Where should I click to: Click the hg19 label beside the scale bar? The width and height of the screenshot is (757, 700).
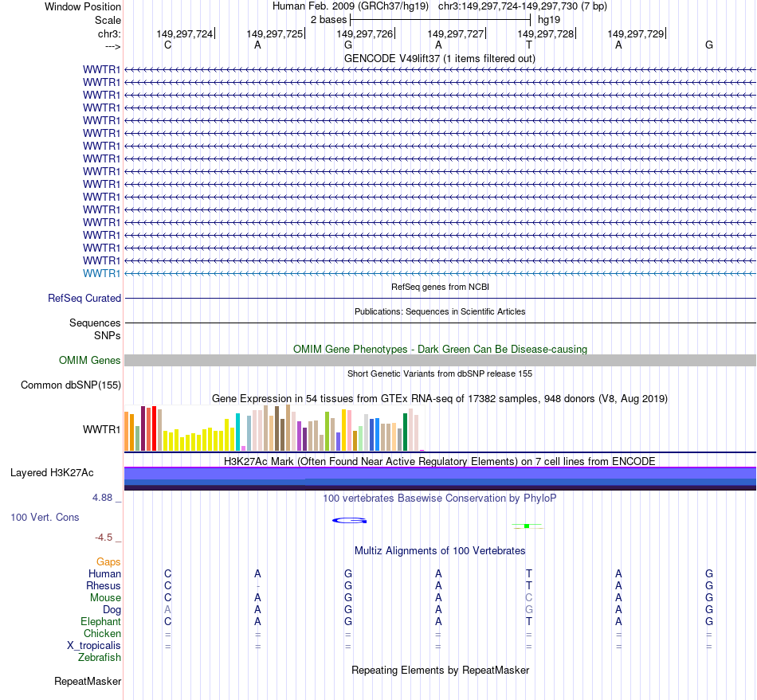tap(549, 20)
